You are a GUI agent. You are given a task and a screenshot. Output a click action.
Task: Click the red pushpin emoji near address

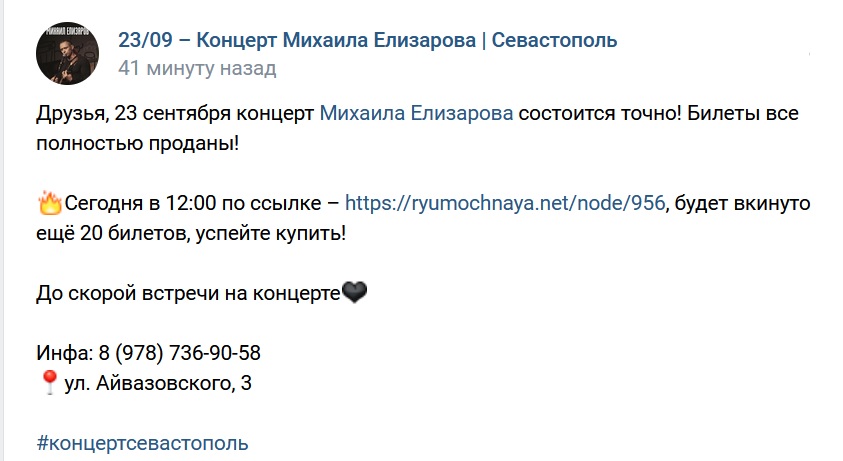(x=49, y=382)
